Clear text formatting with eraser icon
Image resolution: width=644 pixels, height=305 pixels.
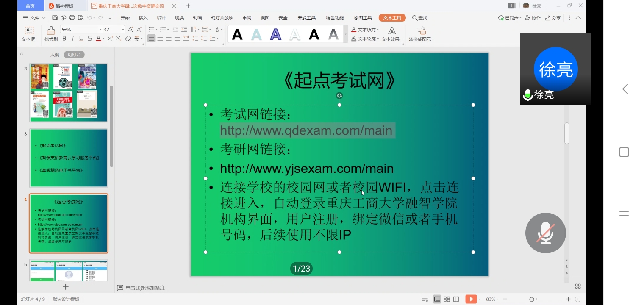pyautogui.click(x=128, y=39)
